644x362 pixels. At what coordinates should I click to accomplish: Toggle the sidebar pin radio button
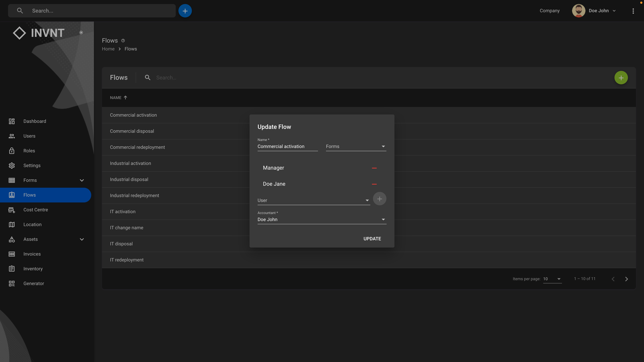coord(81,33)
